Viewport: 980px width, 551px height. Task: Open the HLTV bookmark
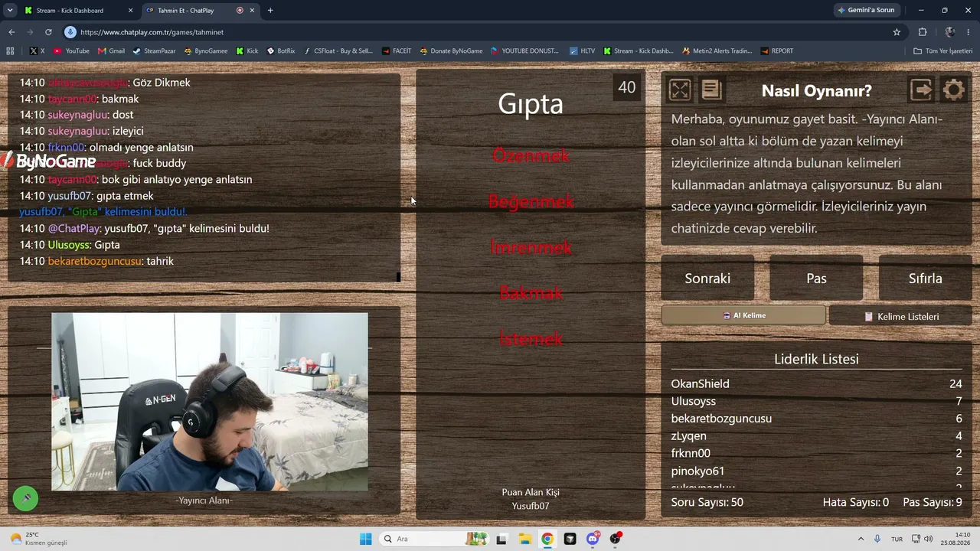click(x=582, y=51)
